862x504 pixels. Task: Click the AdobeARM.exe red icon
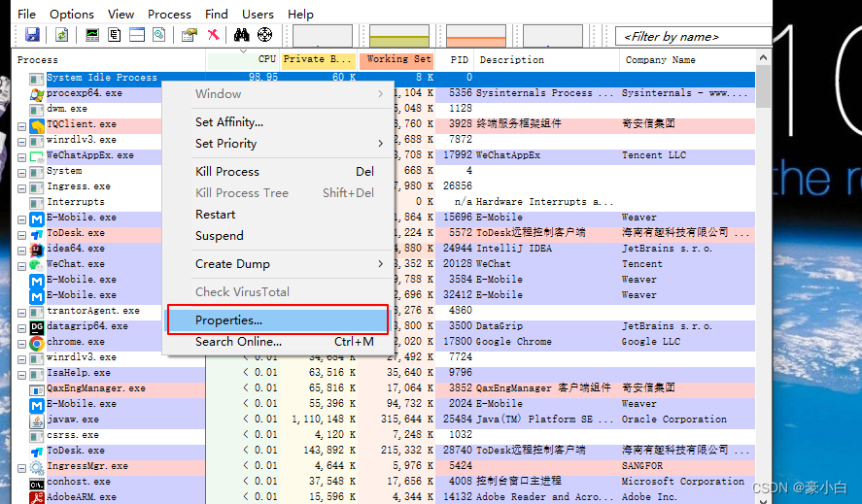click(x=37, y=497)
